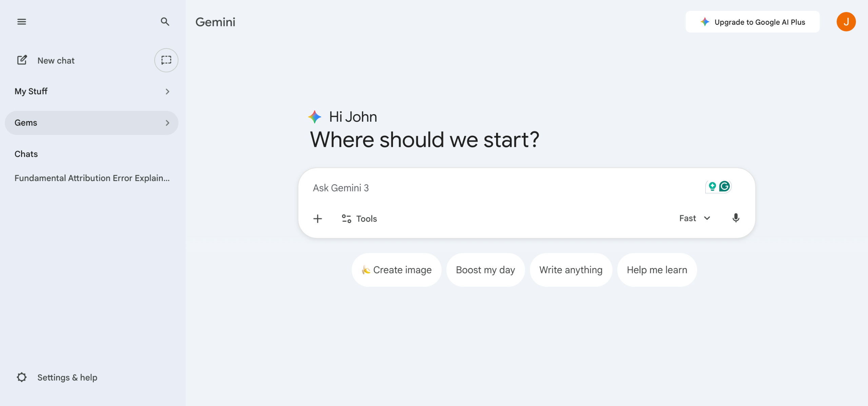Click the Upgrade to Google AI Plus button
The height and width of the screenshot is (406, 868).
pos(752,22)
